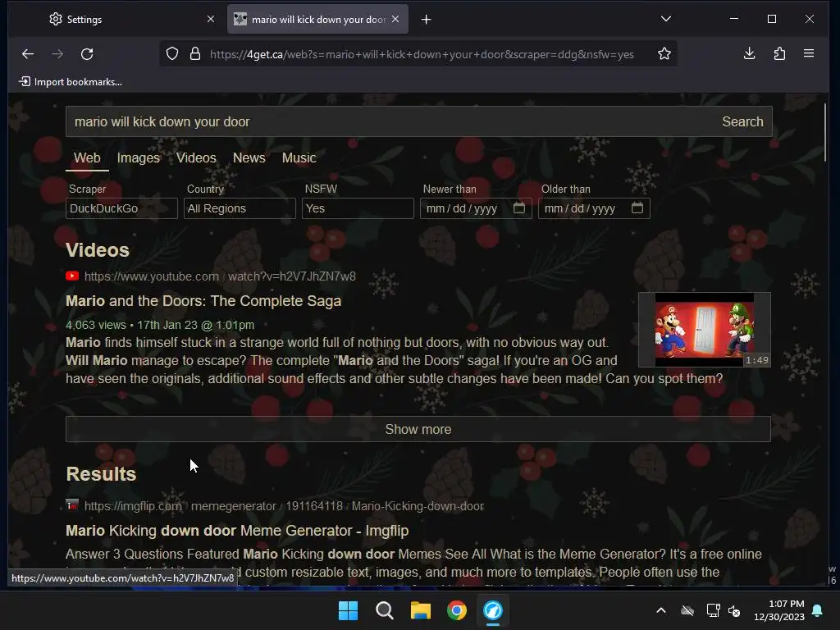Show hidden system tray icons

[661, 610]
